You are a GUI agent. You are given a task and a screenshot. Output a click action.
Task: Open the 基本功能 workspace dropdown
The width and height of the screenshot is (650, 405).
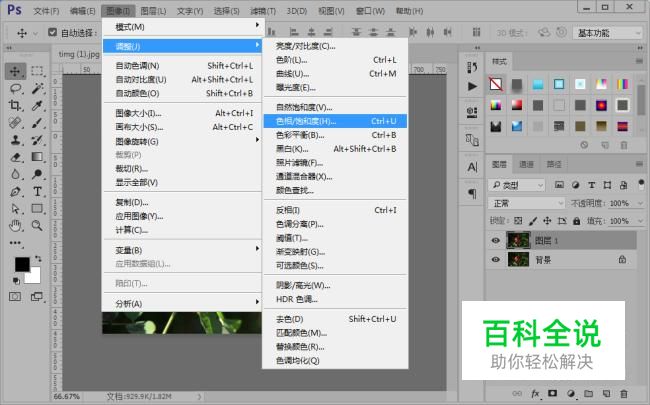pos(608,33)
